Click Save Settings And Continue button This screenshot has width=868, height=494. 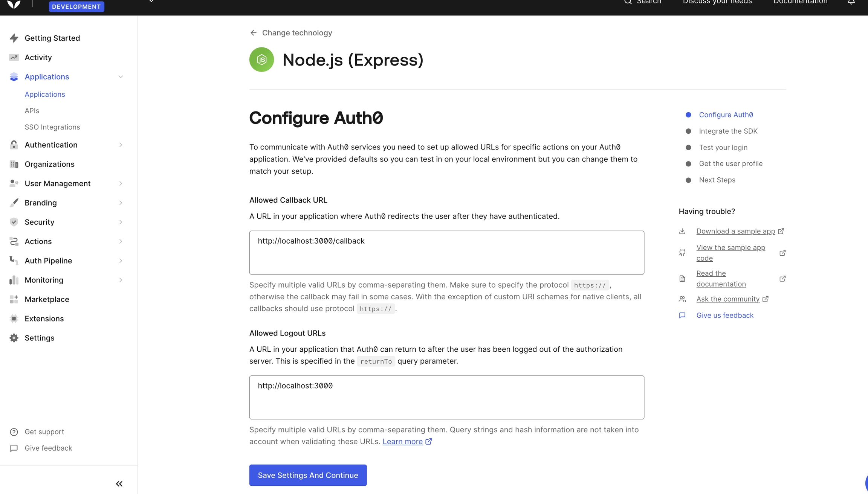tap(308, 475)
